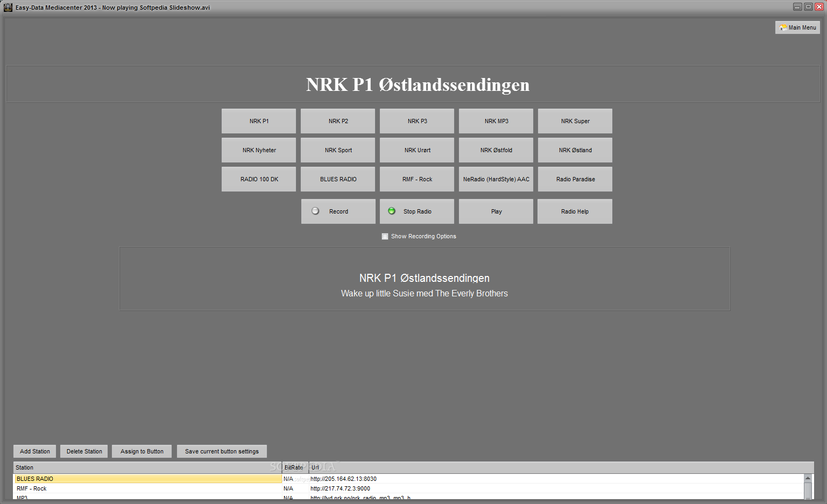
Task: Tune to RADIO 100 DK
Action: 259,179
